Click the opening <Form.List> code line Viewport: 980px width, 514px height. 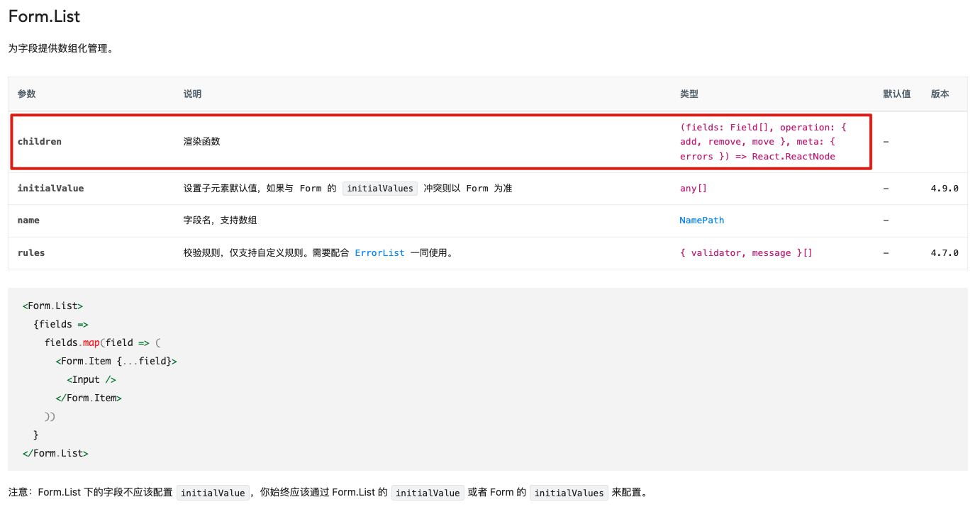(52, 306)
